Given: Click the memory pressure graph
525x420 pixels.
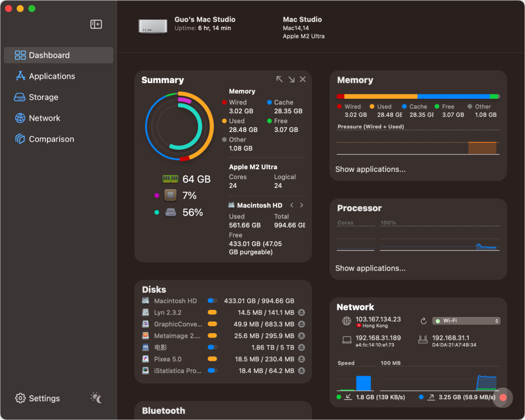Looking at the screenshot, I should click(418, 142).
